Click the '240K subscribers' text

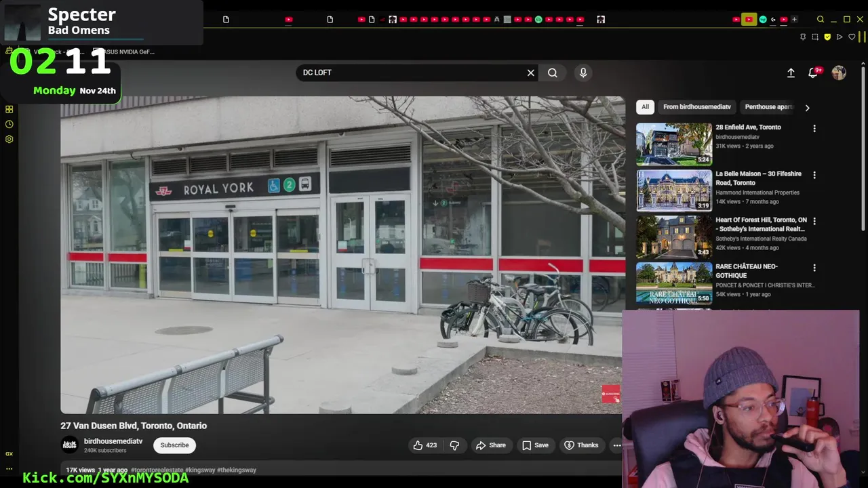pyautogui.click(x=105, y=450)
